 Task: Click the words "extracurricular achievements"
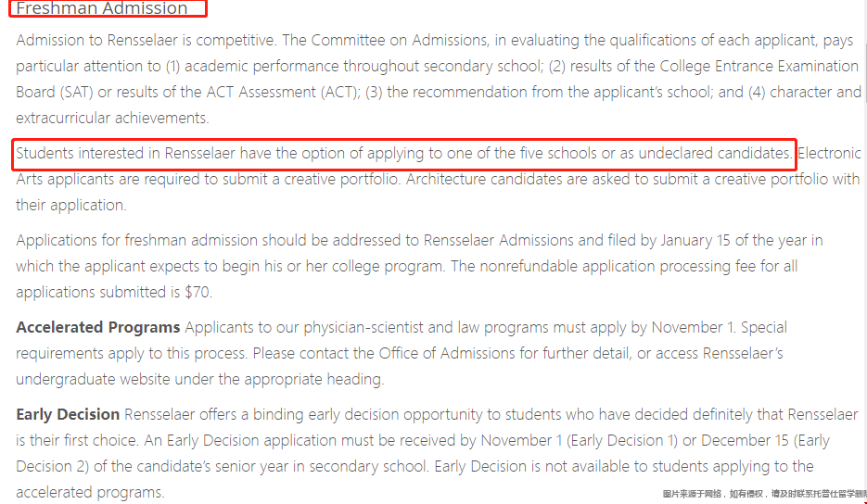112,119
